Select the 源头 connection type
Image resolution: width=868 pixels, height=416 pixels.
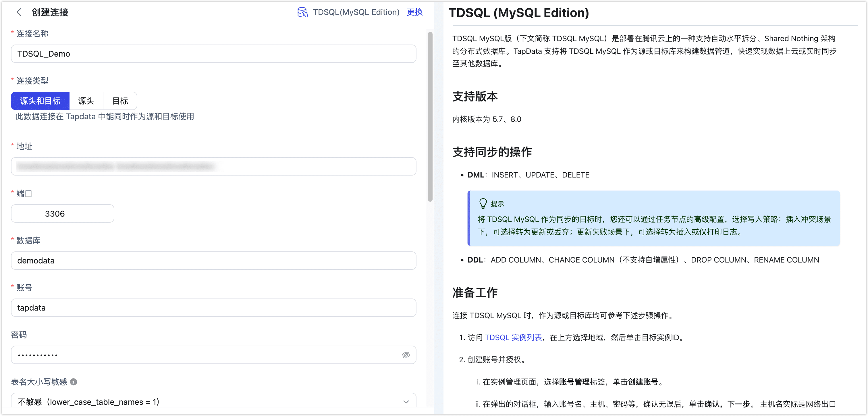point(86,101)
